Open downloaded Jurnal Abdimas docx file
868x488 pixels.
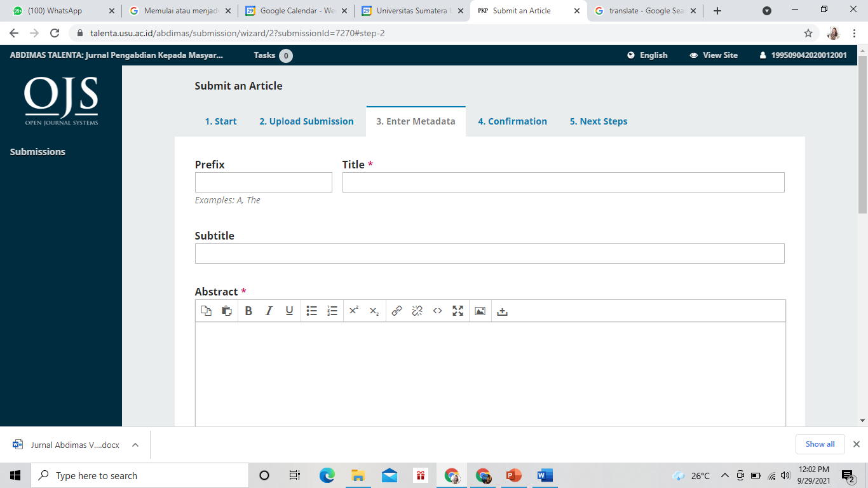(x=66, y=445)
